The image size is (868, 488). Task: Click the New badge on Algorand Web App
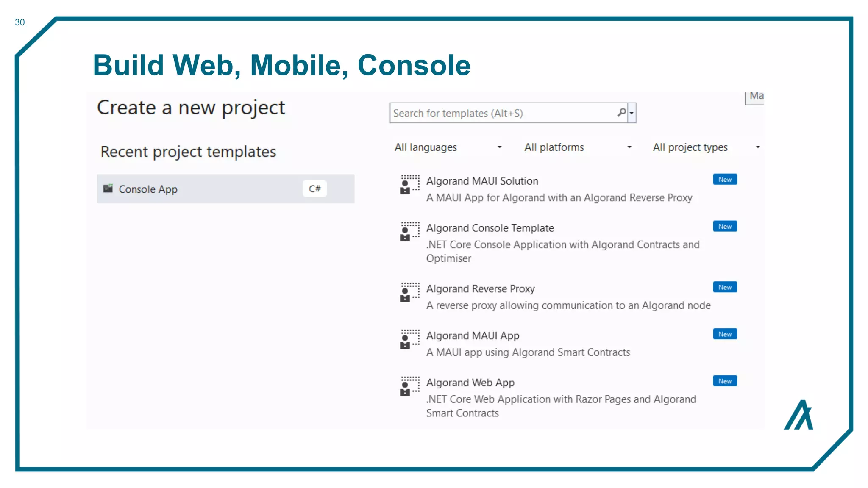pyautogui.click(x=725, y=381)
